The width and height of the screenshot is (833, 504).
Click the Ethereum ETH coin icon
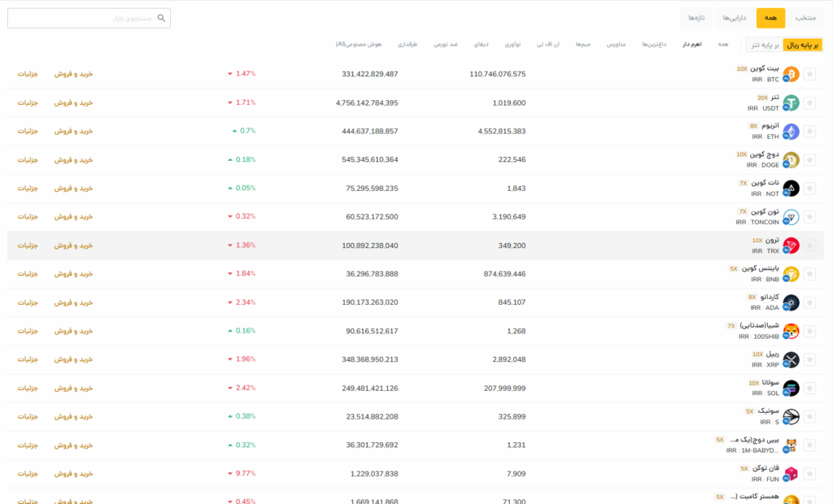791,131
